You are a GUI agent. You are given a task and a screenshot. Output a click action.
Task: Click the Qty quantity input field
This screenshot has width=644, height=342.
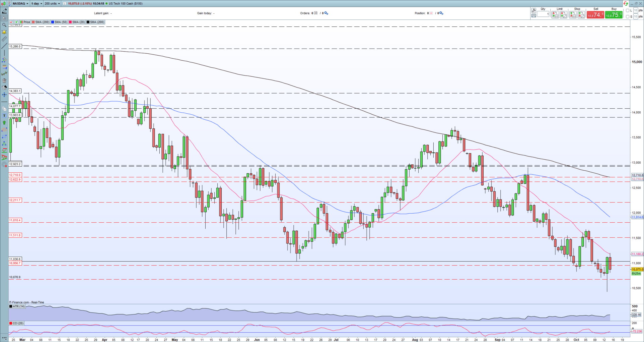(543, 14)
